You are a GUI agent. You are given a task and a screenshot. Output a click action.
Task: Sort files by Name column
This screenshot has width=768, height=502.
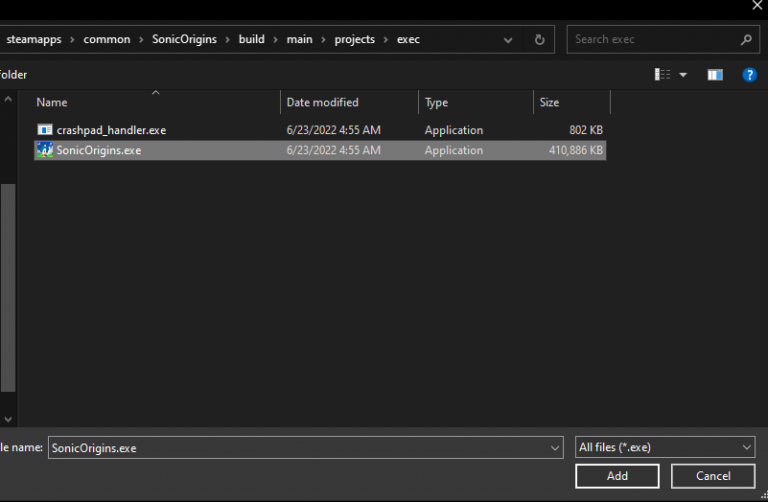pos(52,102)
